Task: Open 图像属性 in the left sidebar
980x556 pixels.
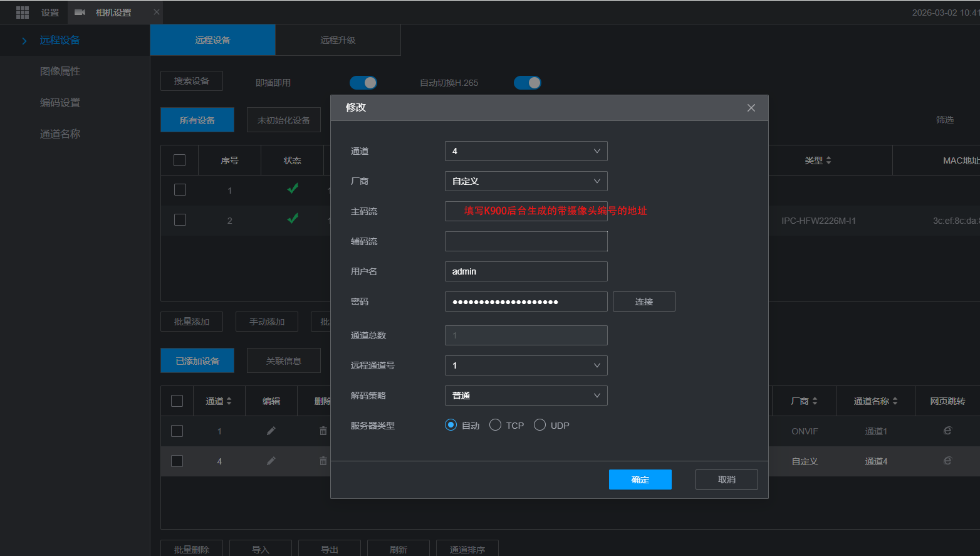Action: pyautogui.click(x=60, y=71)
